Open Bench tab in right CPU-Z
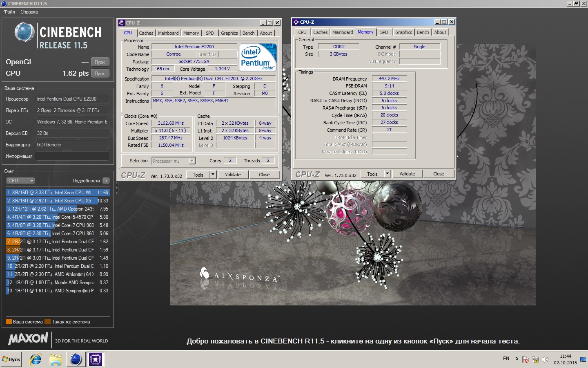The height and width of the screenshot is (368, 588). tap(423, 32)
